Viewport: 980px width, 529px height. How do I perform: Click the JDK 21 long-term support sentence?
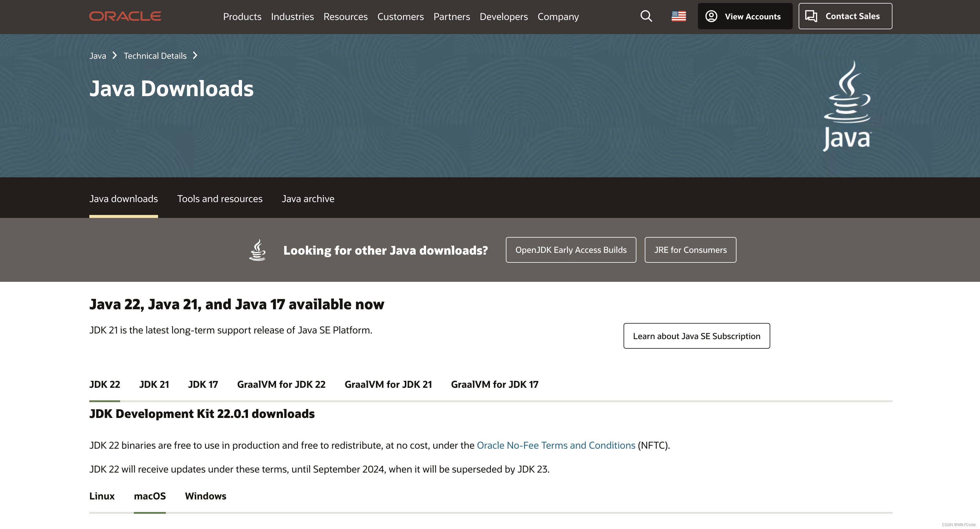231,330
